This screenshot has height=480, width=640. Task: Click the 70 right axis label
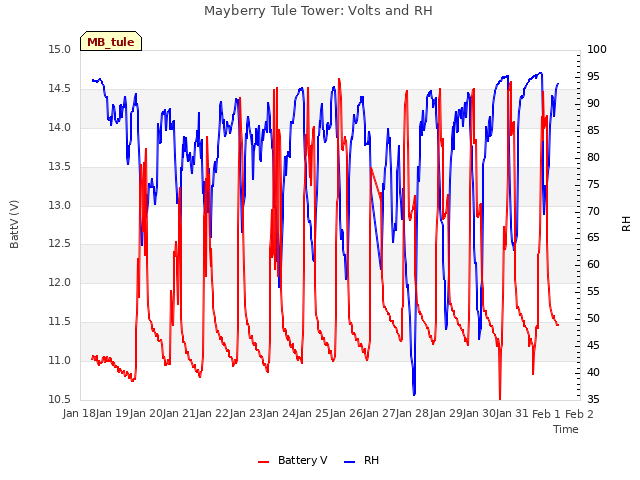click(593, 211)
